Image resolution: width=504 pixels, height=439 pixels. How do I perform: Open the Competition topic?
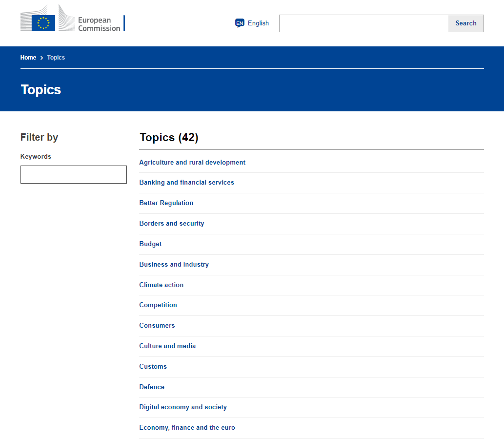158,305
